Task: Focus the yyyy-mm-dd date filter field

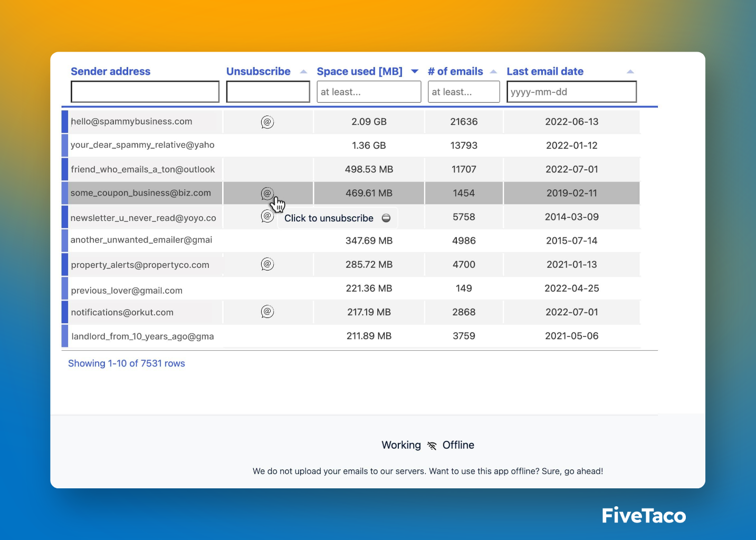Action: tap(571, 92)
